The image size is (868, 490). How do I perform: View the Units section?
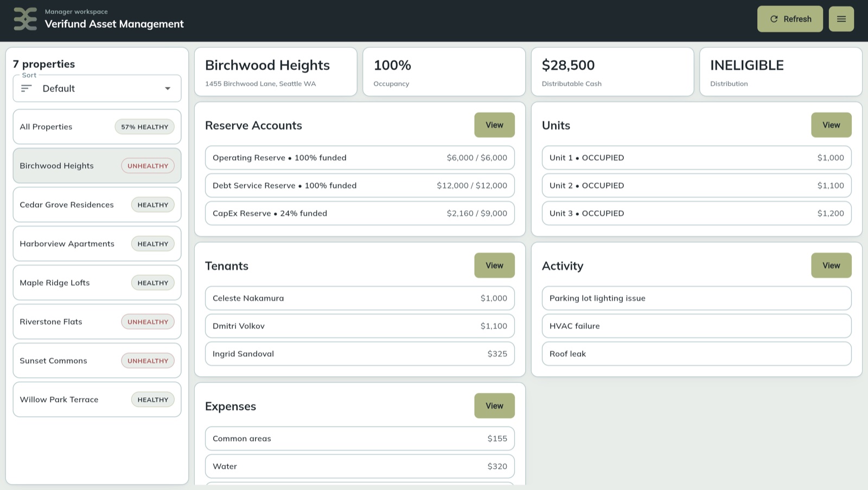click(831, 125)
